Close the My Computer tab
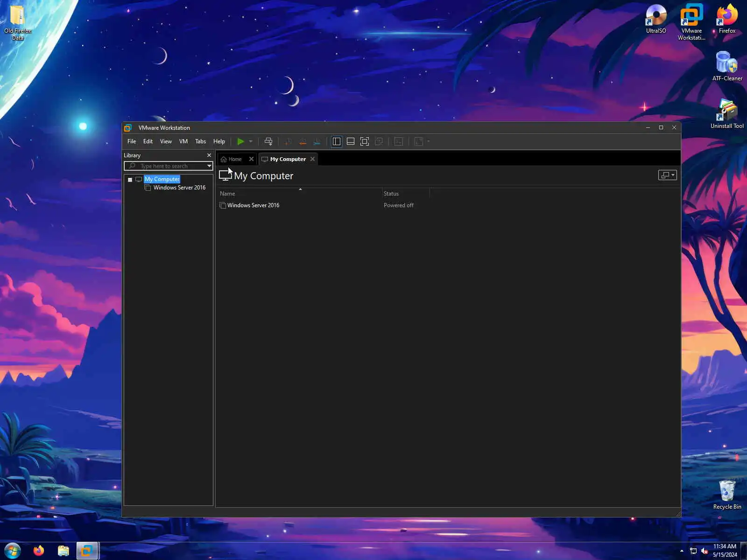747x560 pixels. pos(312,159)
